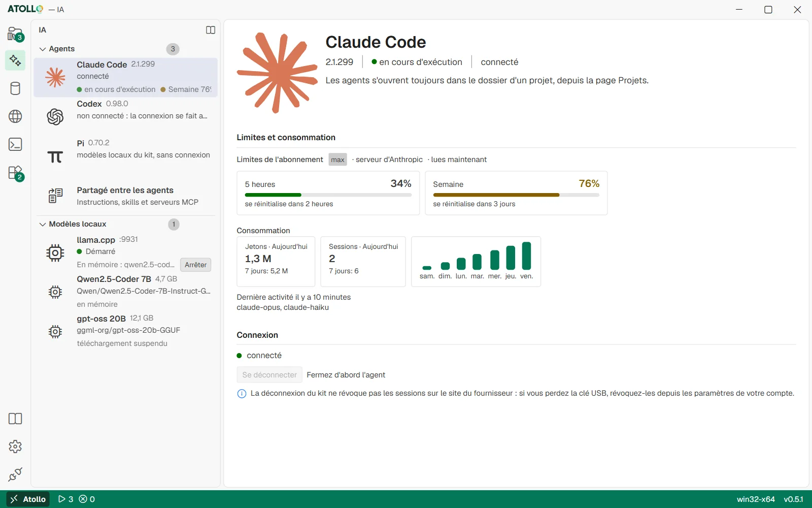
Task: Click the Atollo button in status bar
Action: 28,499
